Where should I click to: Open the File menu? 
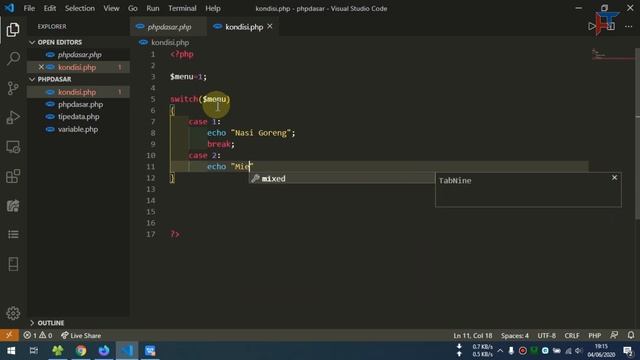[x=29, y=8]
